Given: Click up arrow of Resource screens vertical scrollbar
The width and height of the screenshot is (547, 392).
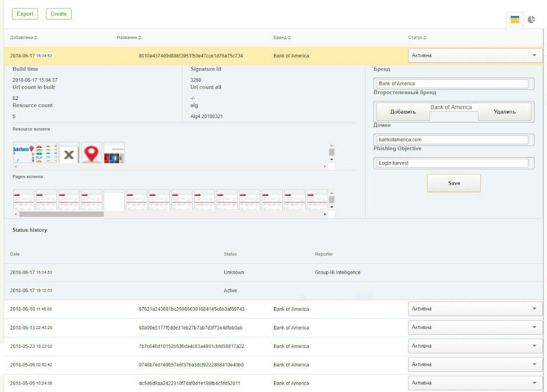Looking at the screenshot, I should [x=332, y=146].
